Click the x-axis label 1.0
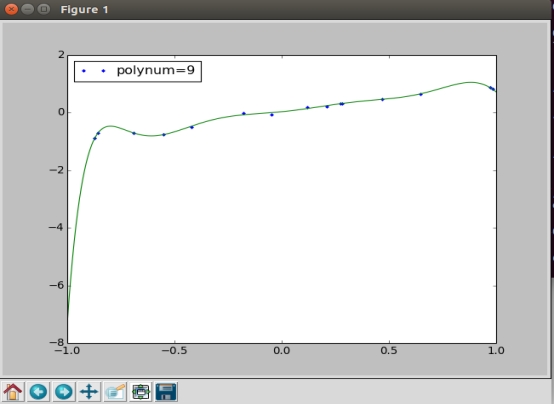The image size is (554, 404). click(496, 351)
